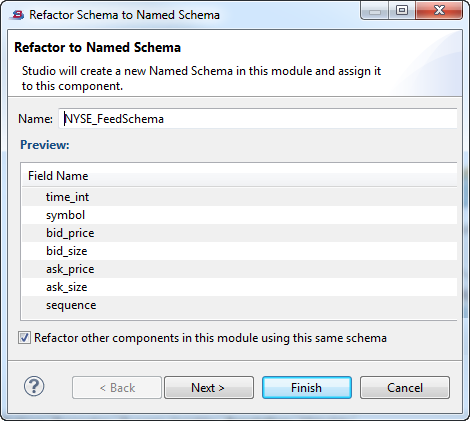Click the Refactor Schema title bar text
The width and height of the screenshot is (470, 421).
(x=124, y=15)
